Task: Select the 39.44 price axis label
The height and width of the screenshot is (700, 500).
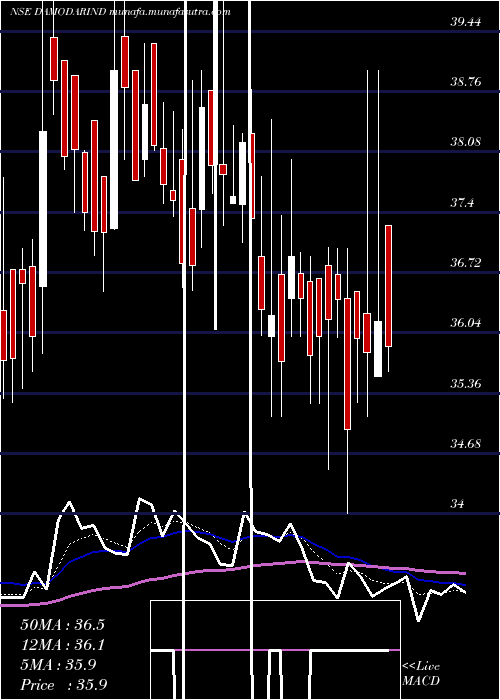Action: coord(466,21)
